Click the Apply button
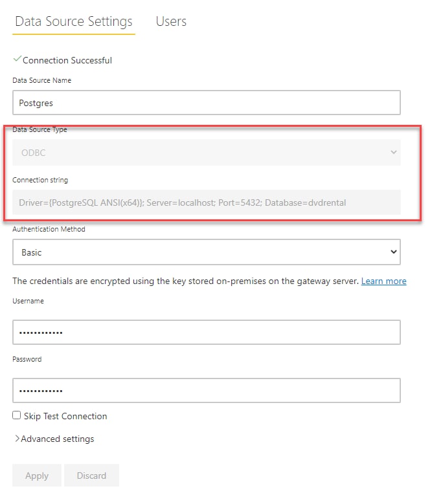432x504 pixels. (37, 476)
